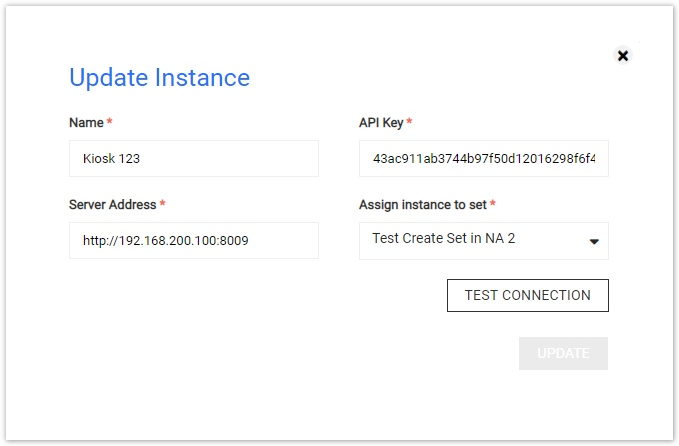The height and width of the screenshot is (446, 679).
Task: Select the Server Address input box
Action: (x=194, y=241)
